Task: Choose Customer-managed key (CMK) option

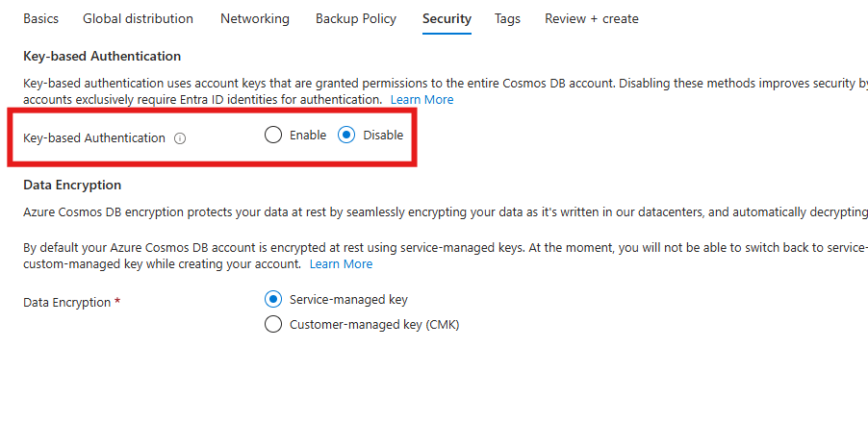Action: tap(273, 325)
